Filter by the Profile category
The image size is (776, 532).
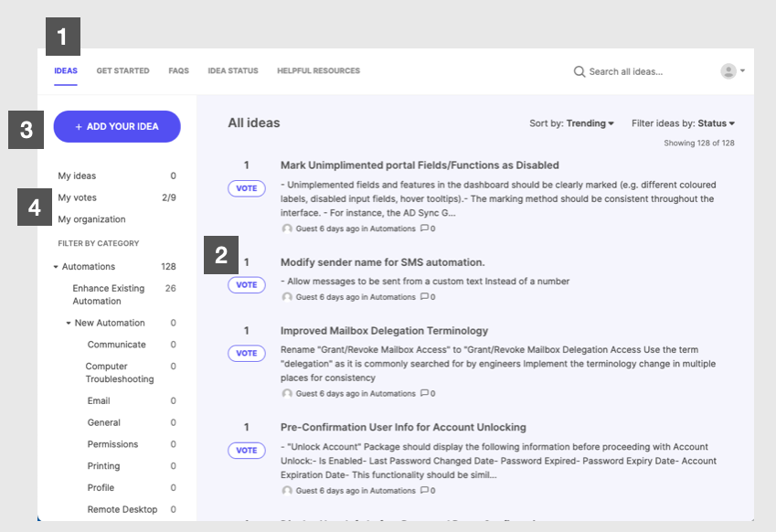(x=101, y=488)
